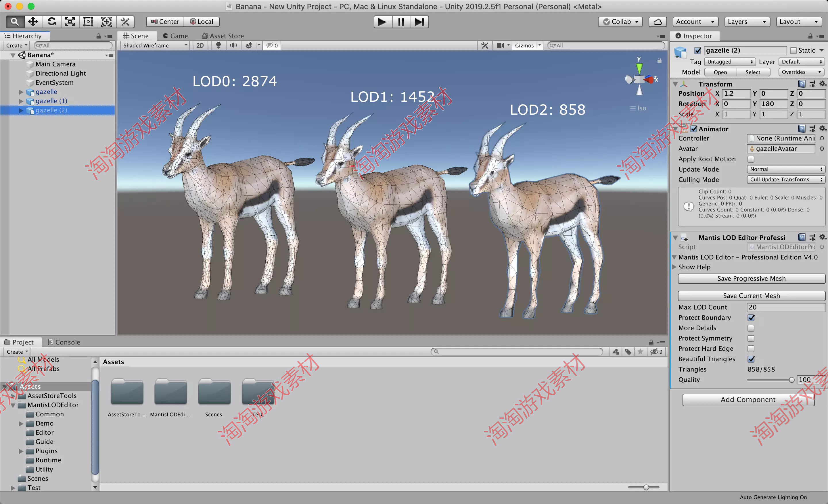
Task: Open the Collab menu button
Action: (x=620, y=22)
